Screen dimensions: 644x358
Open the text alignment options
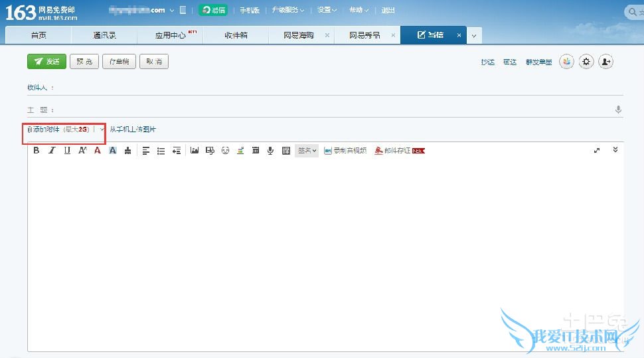tap(146, 151)
